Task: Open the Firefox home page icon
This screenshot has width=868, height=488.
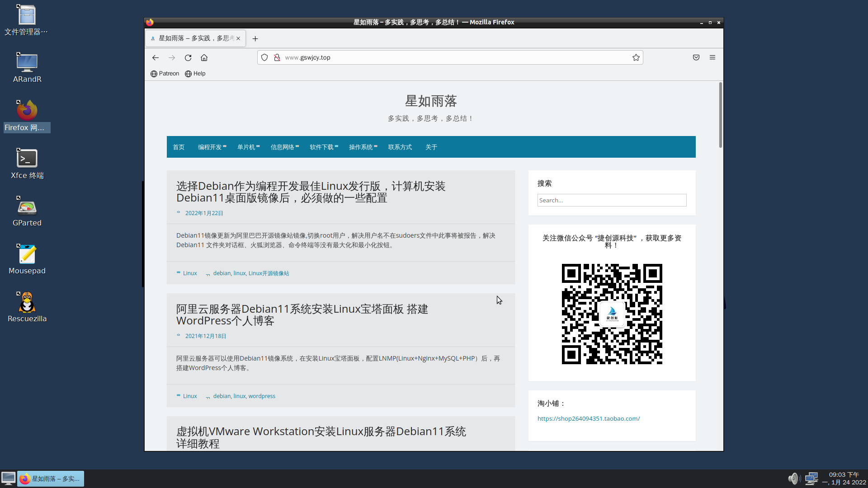Action: [x=204, y=58]
